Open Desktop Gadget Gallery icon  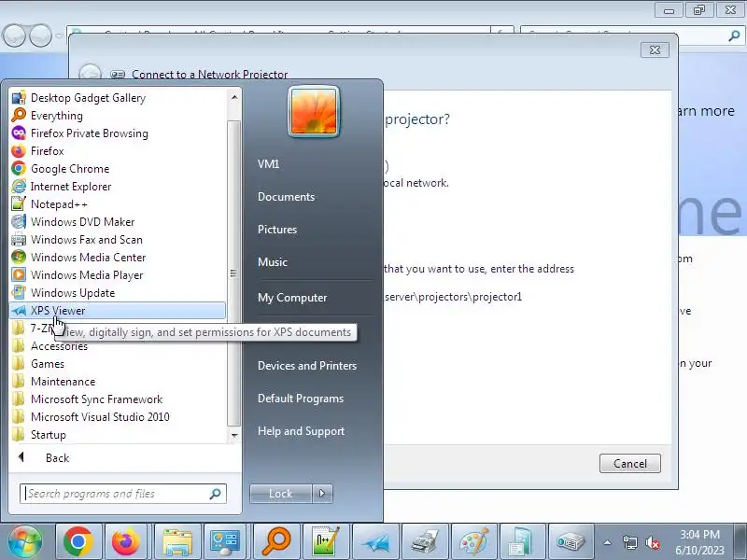tap(19, 98)
